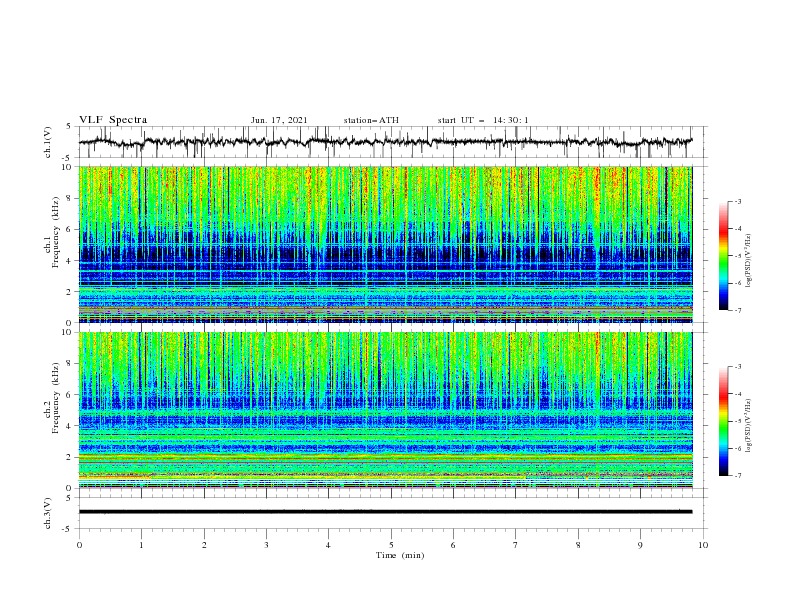792x612 pixels.
Task: Click the "Time (min)" axis label
Action: (x=400, y=555)
